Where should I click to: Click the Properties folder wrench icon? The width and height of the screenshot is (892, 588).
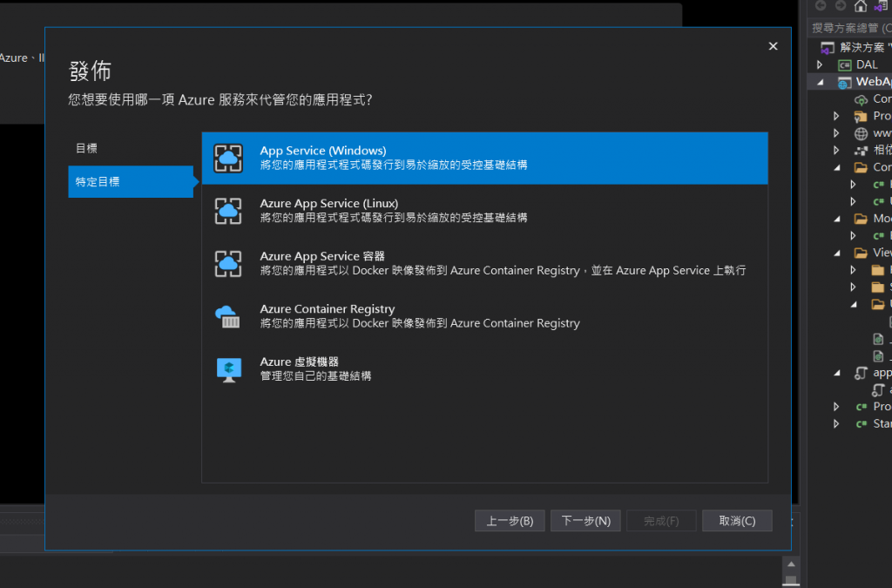pos(861,117)
